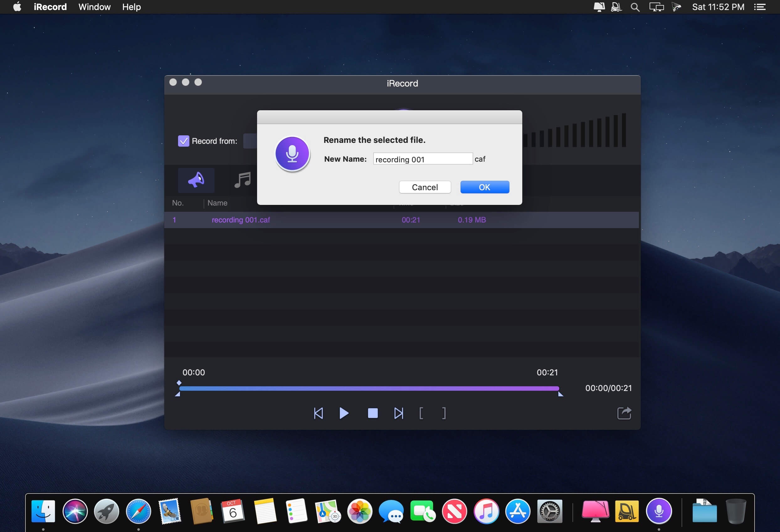Open Mail stamp icon in Dock
Viewport: 780px width, 532px height.
(x=170, y=511)
